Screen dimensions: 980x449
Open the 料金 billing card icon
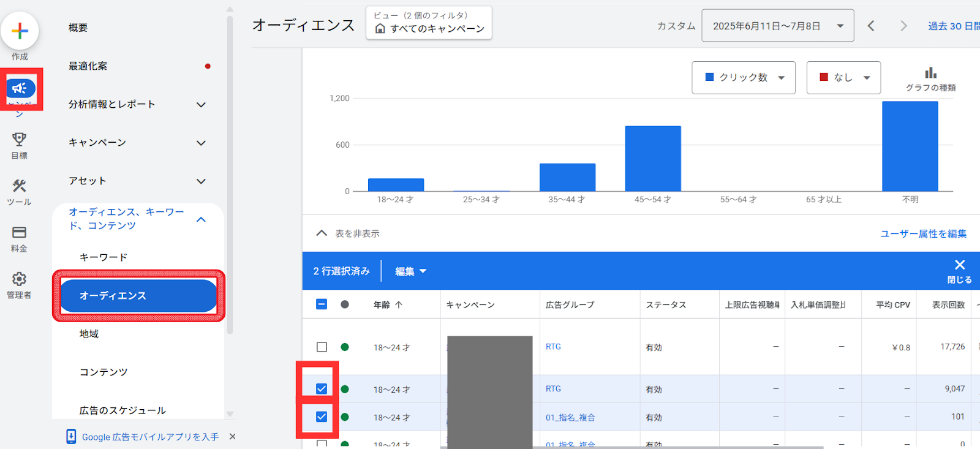(x=19, y=232)
